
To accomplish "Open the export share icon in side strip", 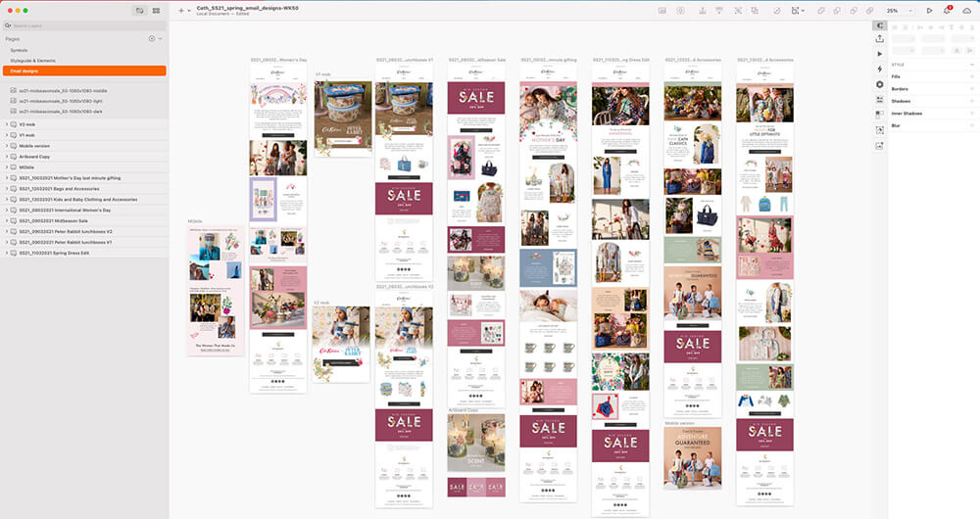I will pyautogui.click(x=879, y=39).
